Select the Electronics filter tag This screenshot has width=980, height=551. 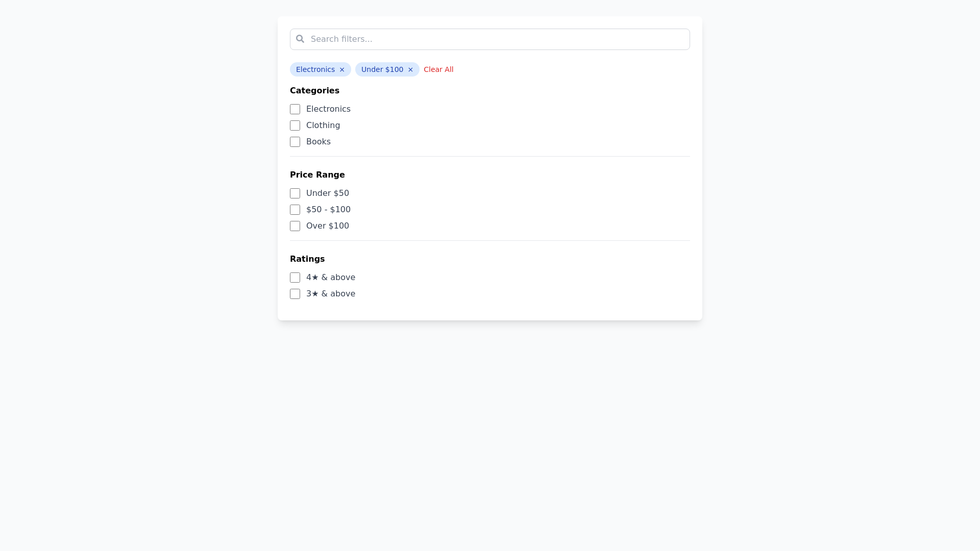315,69
